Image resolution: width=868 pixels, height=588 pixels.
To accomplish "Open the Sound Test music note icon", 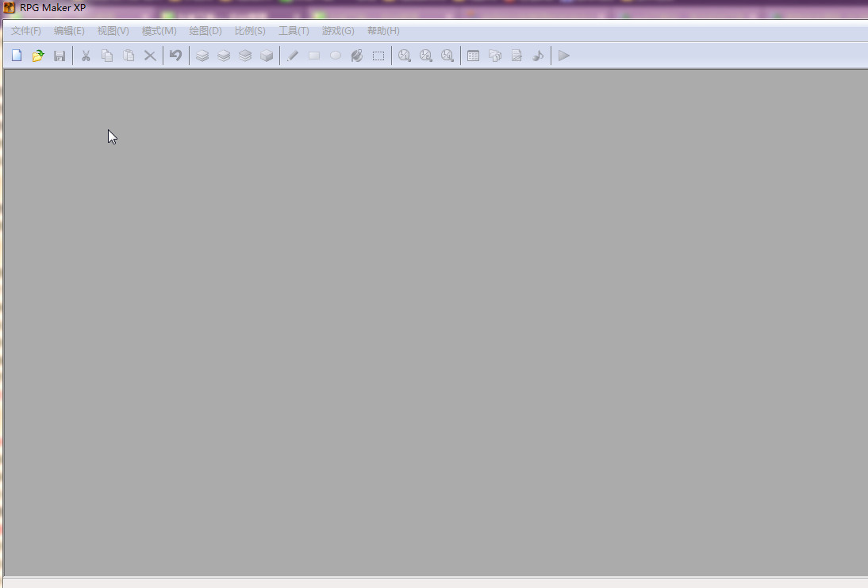I will tap(538, 56).
